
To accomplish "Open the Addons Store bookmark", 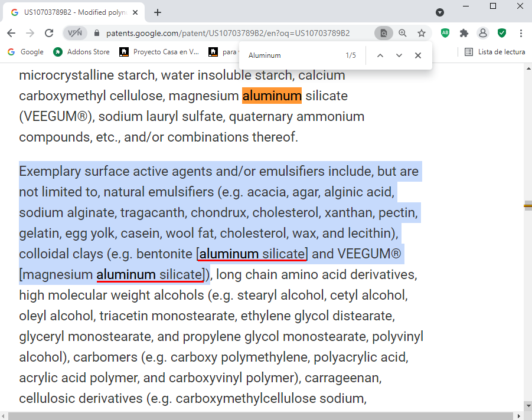I will pyautogui.click(x=81, y=52).
